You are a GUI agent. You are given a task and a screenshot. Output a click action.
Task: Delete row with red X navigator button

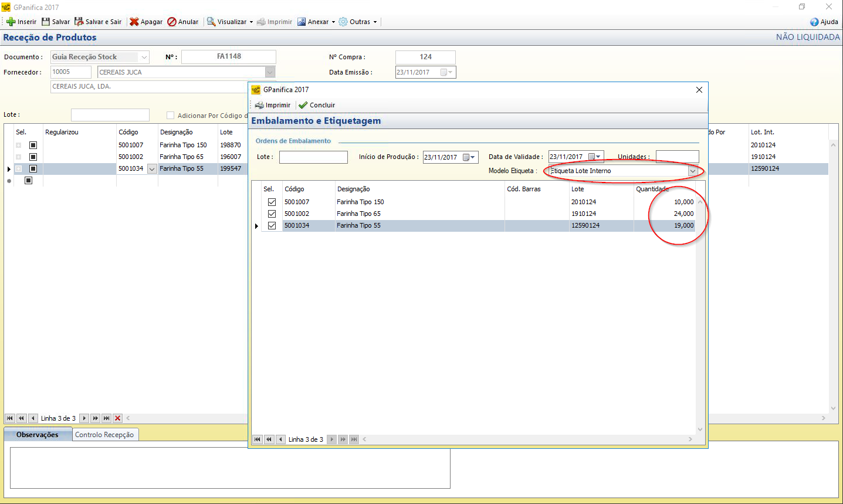(x=118, y=418)
